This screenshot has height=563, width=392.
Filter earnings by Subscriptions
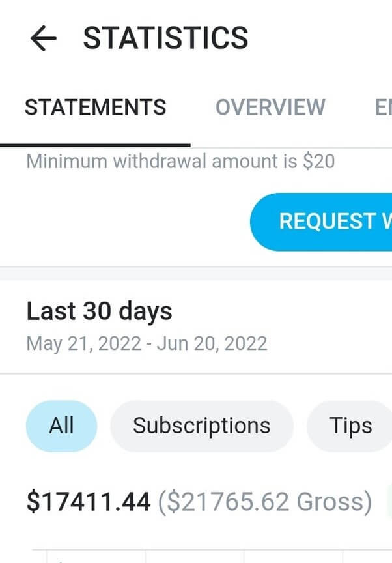201,426
